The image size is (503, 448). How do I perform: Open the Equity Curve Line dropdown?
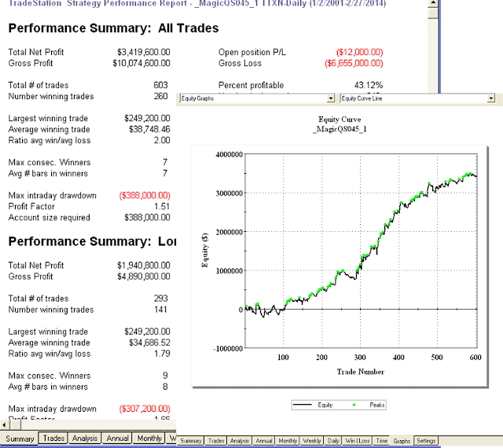490,98
